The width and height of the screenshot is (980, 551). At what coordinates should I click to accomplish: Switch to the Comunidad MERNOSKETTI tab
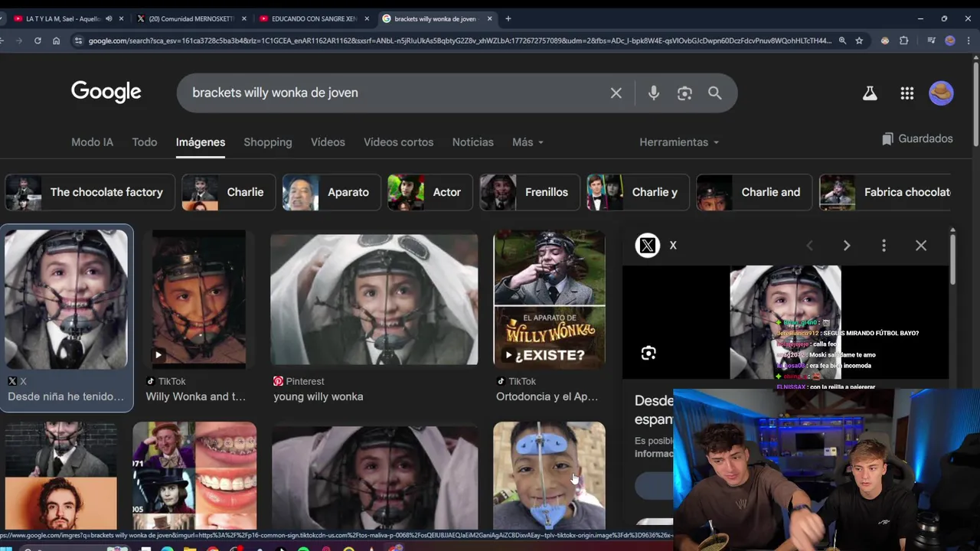click(x=190, y=18)
